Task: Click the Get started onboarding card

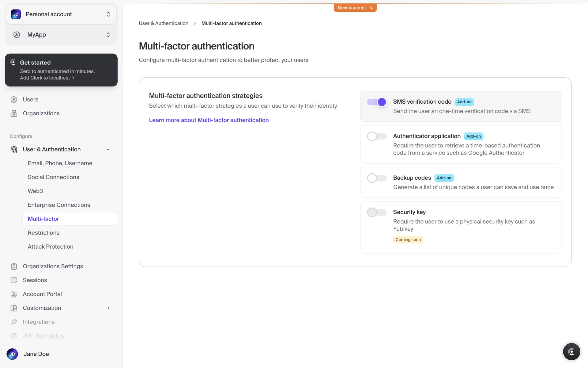Action: tap(61, 70)
